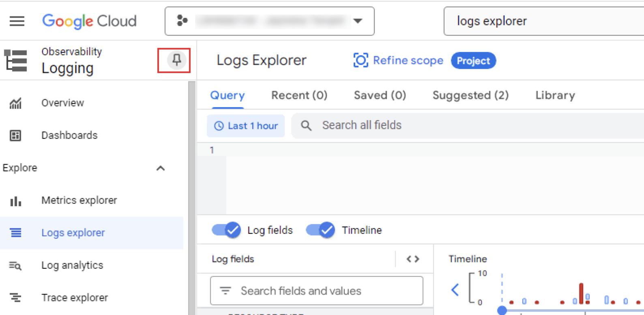Click the filter icon in fields search
Screen dimensions: 644x315
tap(225, 291)
